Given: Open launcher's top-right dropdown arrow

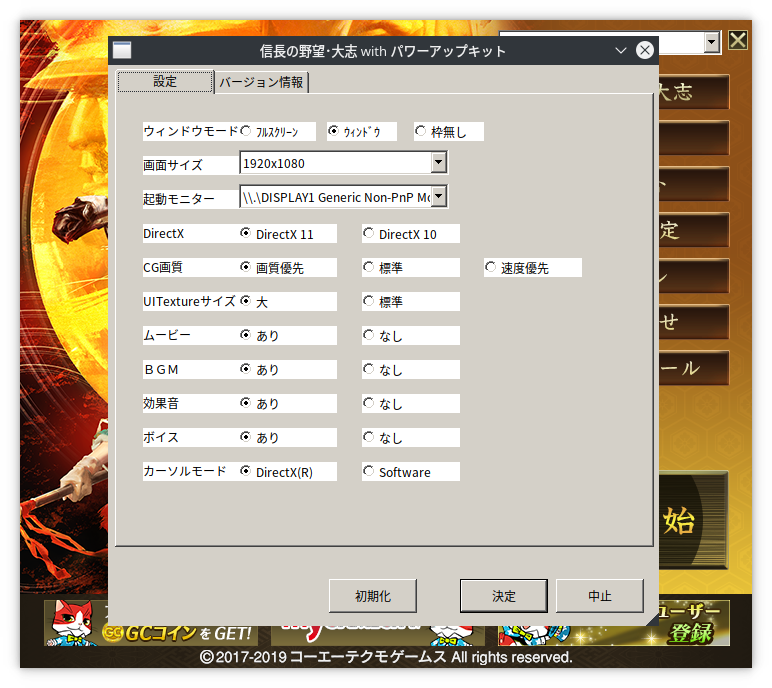Looking at the screenshot, I should click(x=711, y=42).
